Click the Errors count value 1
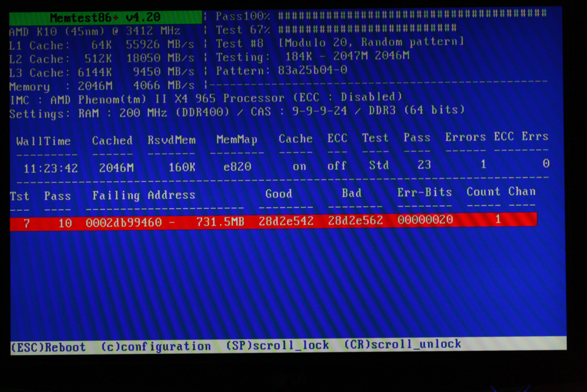Viewport: 587px width, 392px height. [484, 164]
